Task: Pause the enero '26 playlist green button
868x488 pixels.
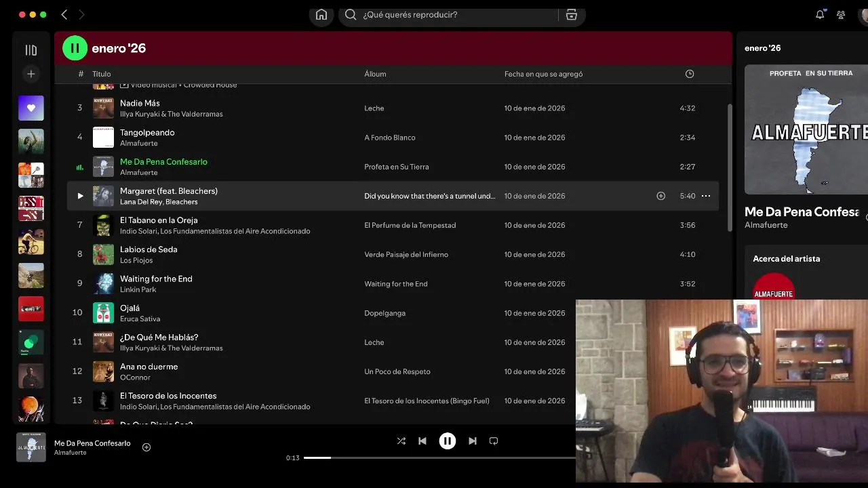Action: 75,48
